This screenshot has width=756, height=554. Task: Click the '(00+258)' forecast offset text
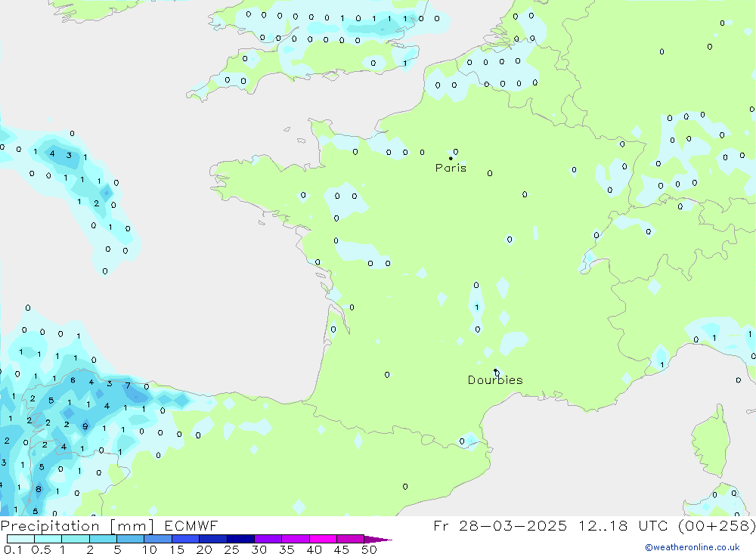click(x=717, y=525)
